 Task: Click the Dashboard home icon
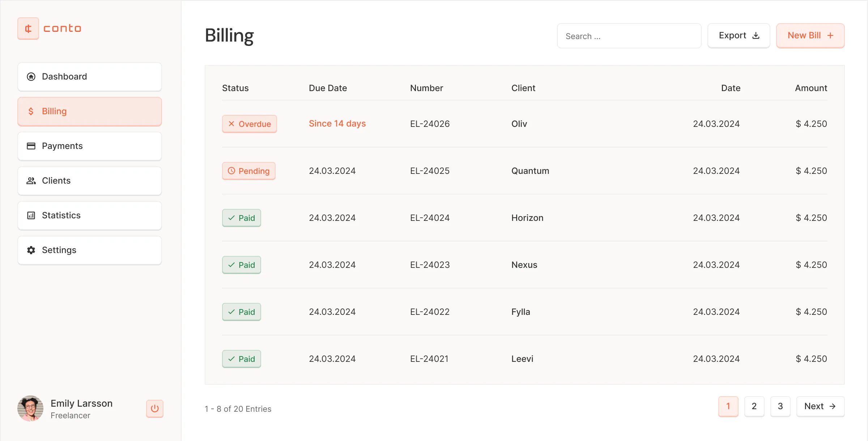point(31,77)
